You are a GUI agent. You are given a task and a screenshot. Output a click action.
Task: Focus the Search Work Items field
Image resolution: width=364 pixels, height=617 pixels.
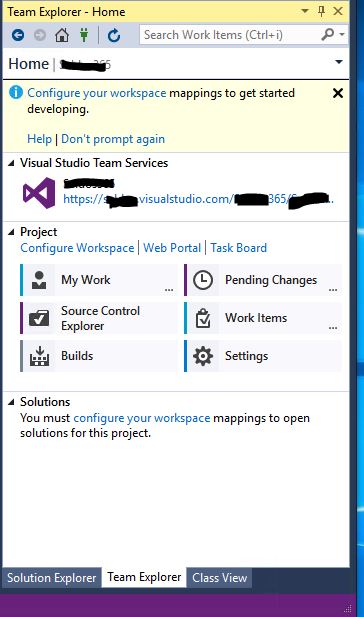coord(230,35)
